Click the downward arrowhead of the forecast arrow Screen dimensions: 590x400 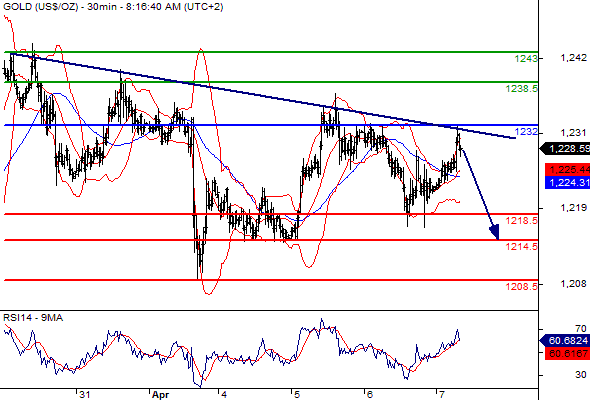pos(495,232)
